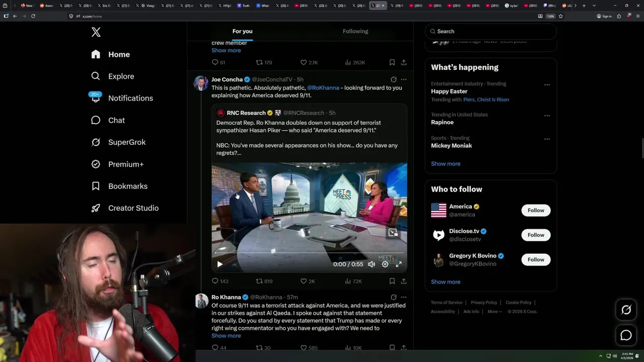The image size is (644, 362).
Task: Mute the video volume
Action: coord(371,264)
